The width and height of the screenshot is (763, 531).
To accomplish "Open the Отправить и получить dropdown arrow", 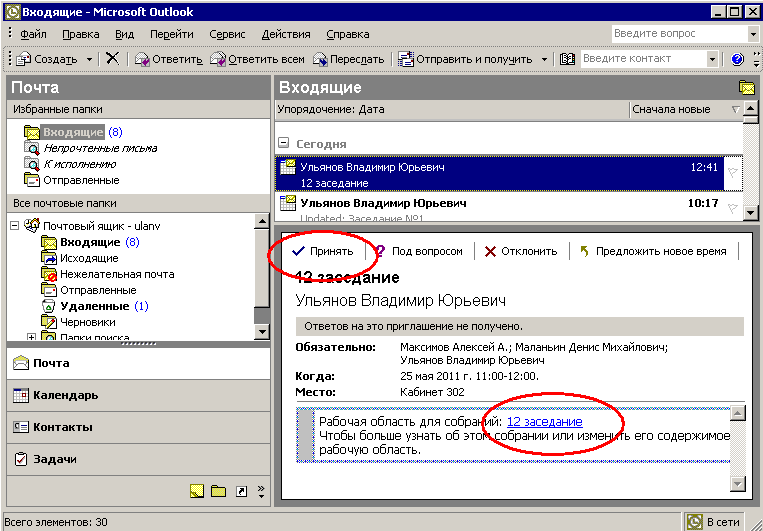I will (x=544, y=59).
